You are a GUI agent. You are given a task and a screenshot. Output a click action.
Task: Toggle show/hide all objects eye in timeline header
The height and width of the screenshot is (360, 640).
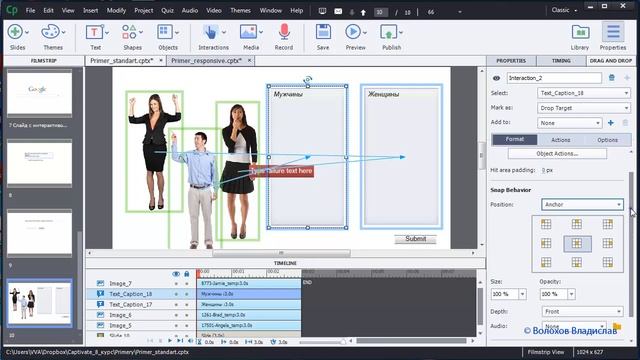(x=176, y=274)
